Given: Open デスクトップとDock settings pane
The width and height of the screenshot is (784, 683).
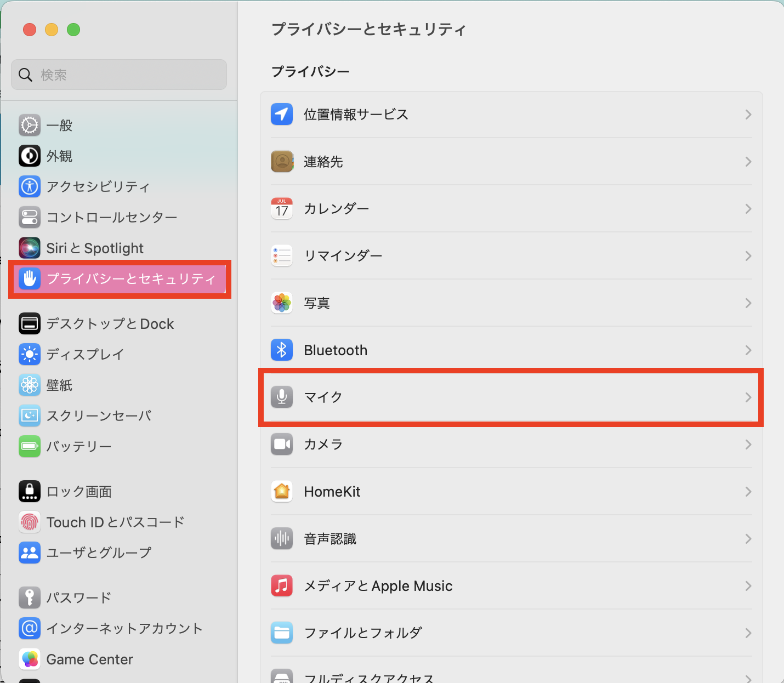Looking at the screenshot, I should (110, 323).
